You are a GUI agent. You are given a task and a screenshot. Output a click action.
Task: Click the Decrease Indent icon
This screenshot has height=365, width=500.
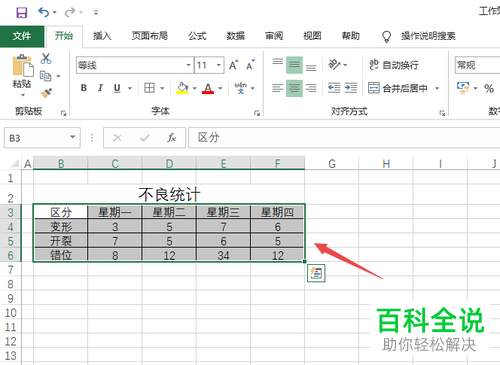point(334,88)
